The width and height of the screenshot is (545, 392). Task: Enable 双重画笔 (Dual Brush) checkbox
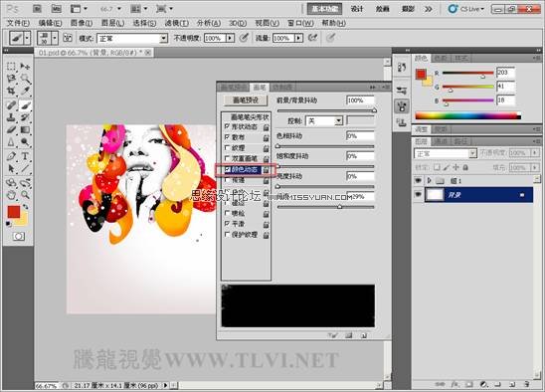click(x=227, y=158)
